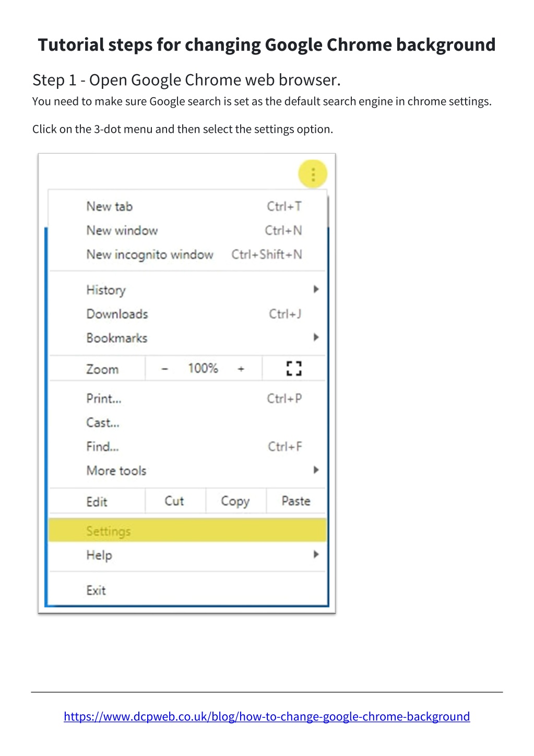Select the New tab menu entry
Image resolution: width=534 pixels, height=756 pixels.
pyautogui.click(x=187, y=206)
